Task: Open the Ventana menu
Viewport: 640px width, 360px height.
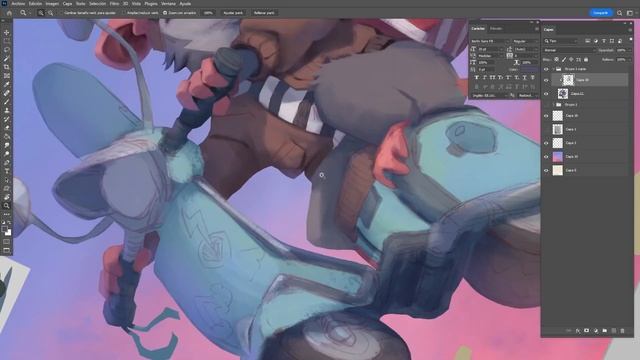Action: 168,3
